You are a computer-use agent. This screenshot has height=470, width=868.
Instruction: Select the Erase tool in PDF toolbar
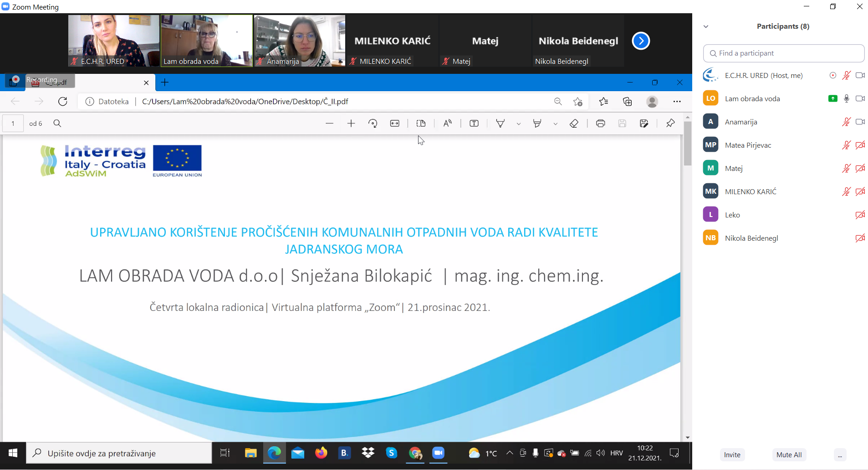tap(574, 124)
